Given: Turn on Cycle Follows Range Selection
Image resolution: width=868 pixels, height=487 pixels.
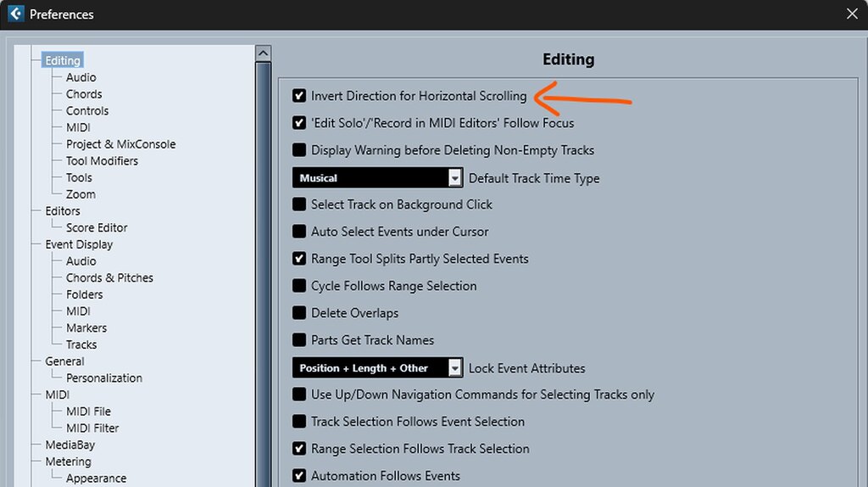Looking at the screenshot, I should point(299,286).
